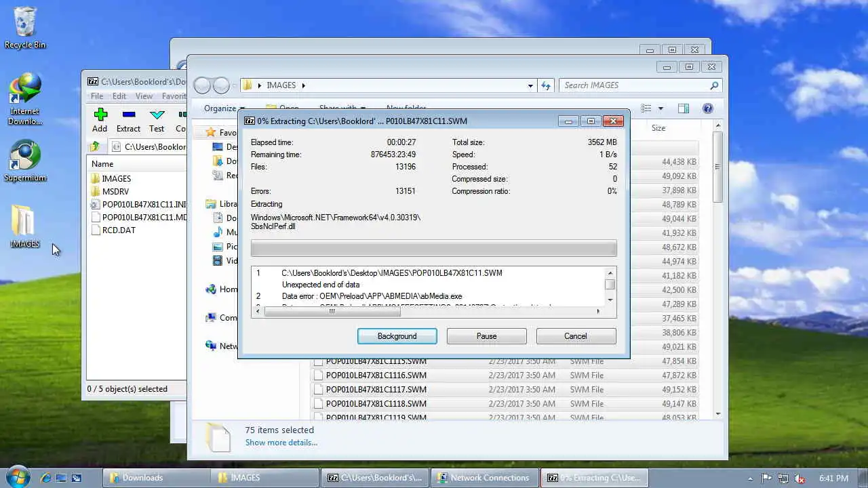Switch to Downloads taskbar button
Viewport: 868px width, 488px height.
[x=156, y=478]
